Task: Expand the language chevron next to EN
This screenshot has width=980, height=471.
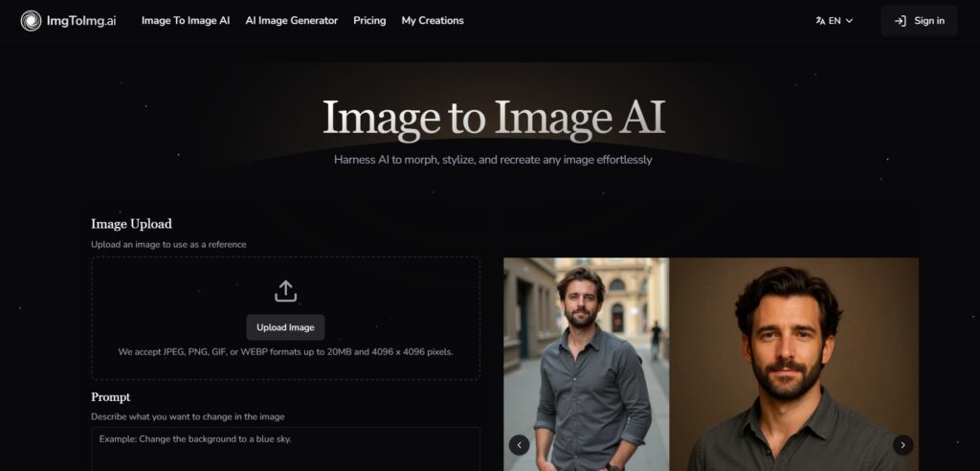Action: pos(849,20)
